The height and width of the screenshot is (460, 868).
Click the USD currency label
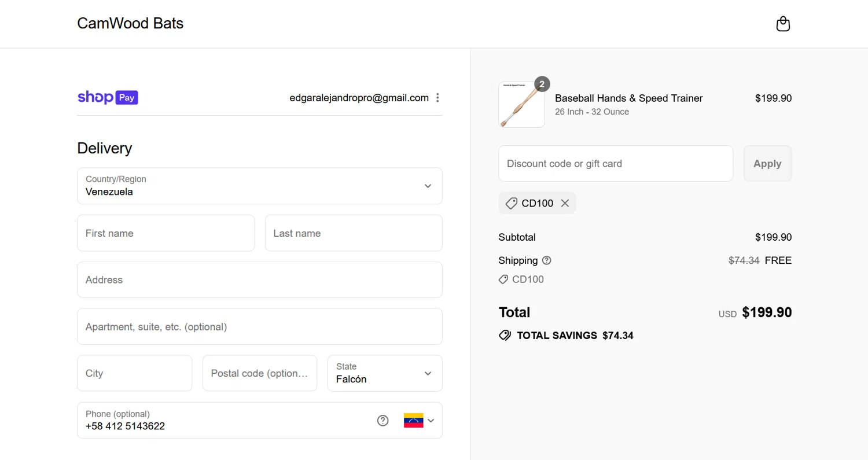click(727, 314)
